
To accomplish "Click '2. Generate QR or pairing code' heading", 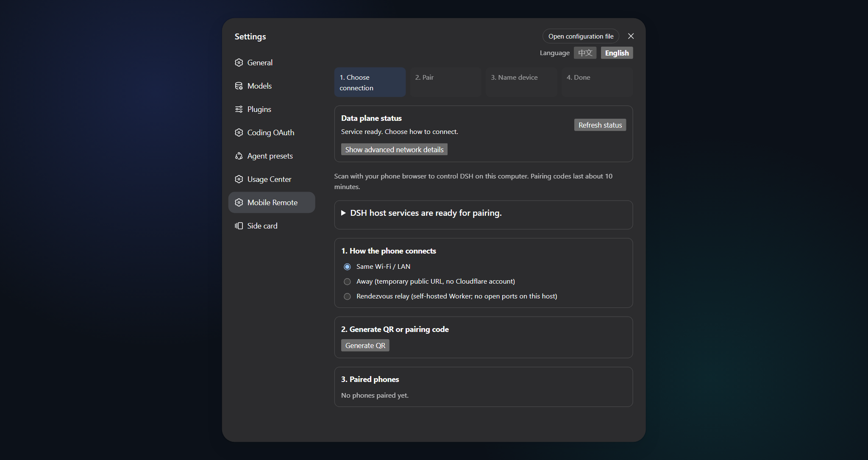I will point(395,329).
